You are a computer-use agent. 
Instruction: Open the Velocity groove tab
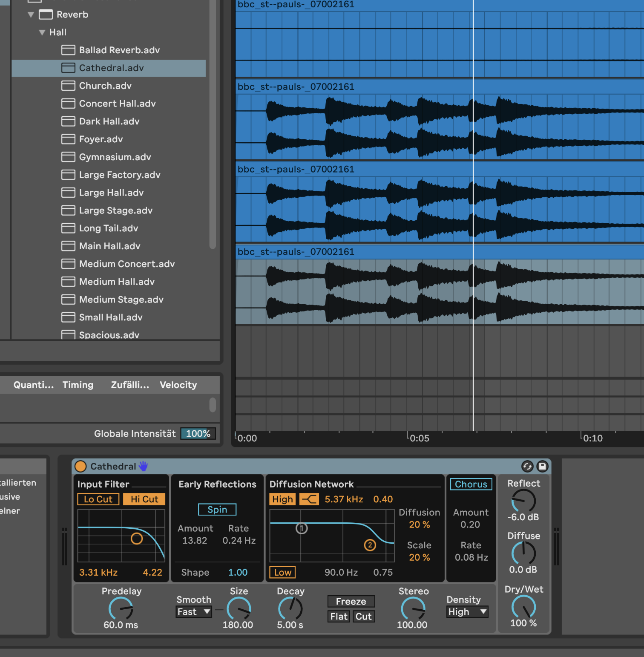178,385
